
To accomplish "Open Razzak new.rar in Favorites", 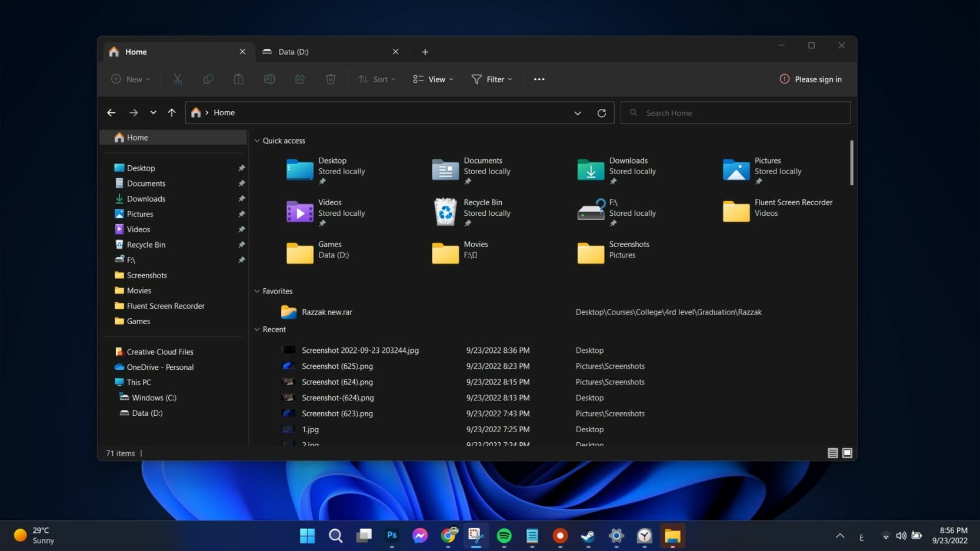I will click(326, 312).
